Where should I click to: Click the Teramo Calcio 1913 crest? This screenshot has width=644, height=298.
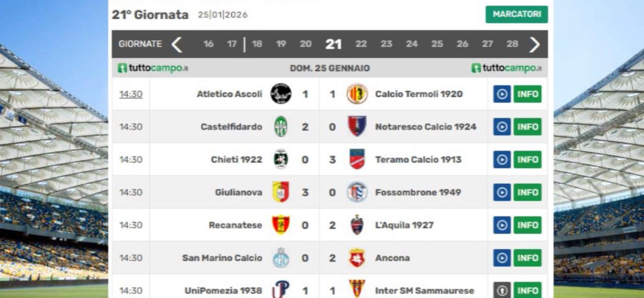[357, 159]
